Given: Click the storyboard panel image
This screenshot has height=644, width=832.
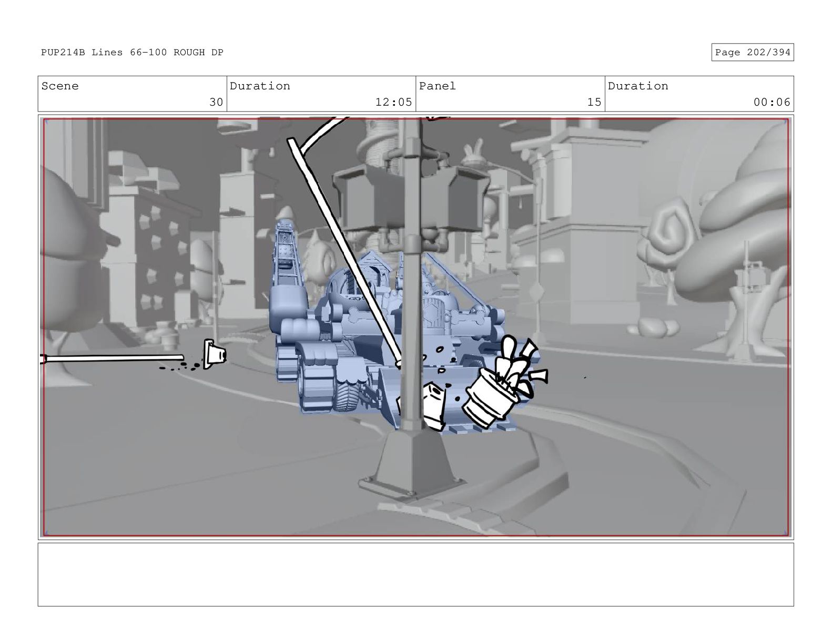Looking at the screenshot, I should pos(415,327).
